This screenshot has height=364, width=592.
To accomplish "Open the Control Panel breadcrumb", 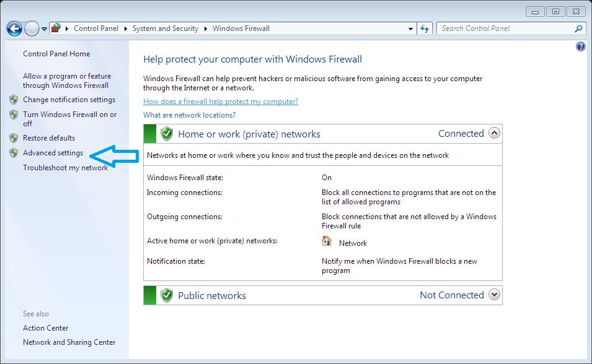I will point(96,28).
